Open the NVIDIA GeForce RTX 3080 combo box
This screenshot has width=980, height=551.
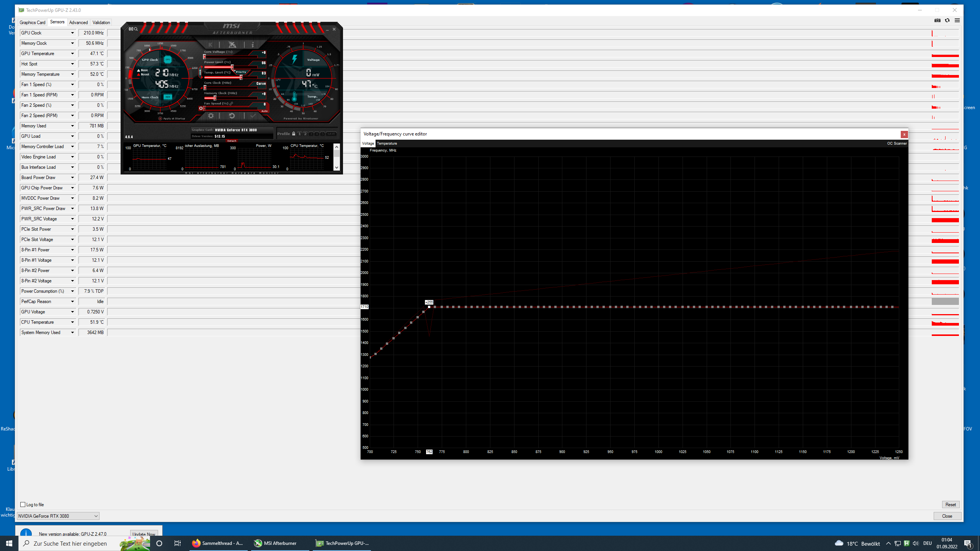pyautogui.click(x=58, y=516)
